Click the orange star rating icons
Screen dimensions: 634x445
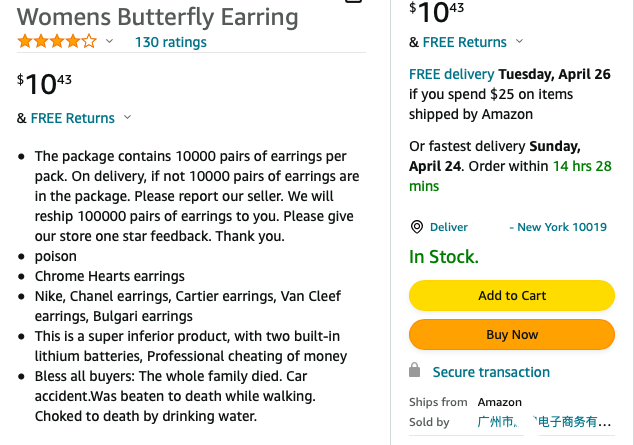pos(57,42)
